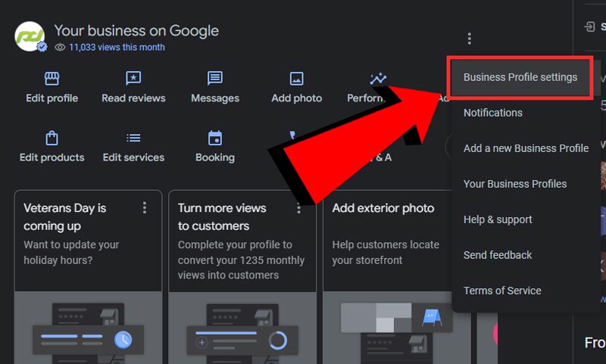
Task: Click Complete your profile description text
Action: tap(241, 260)
